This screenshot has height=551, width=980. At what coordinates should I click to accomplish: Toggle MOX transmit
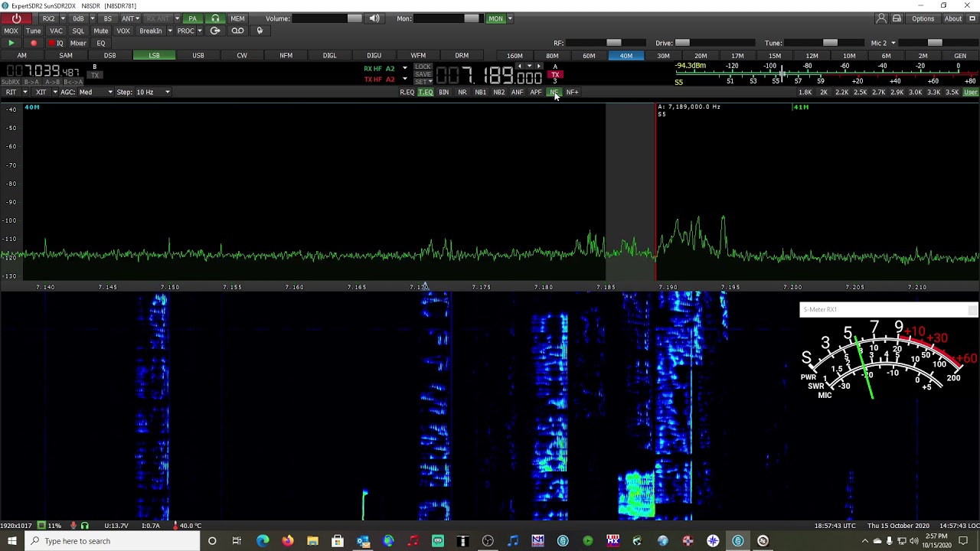pyautogui.click(x=11, y=31)
